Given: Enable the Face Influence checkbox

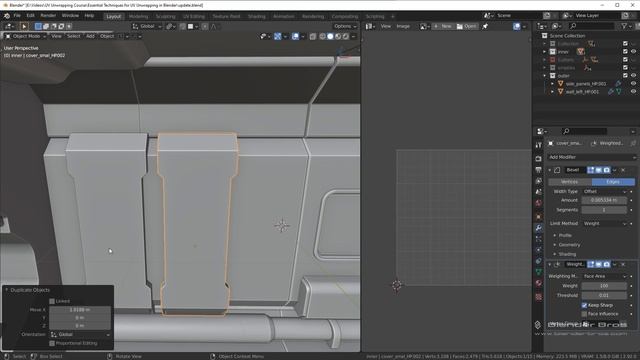Looking at the screenshot, I should (x=584, y=314).
